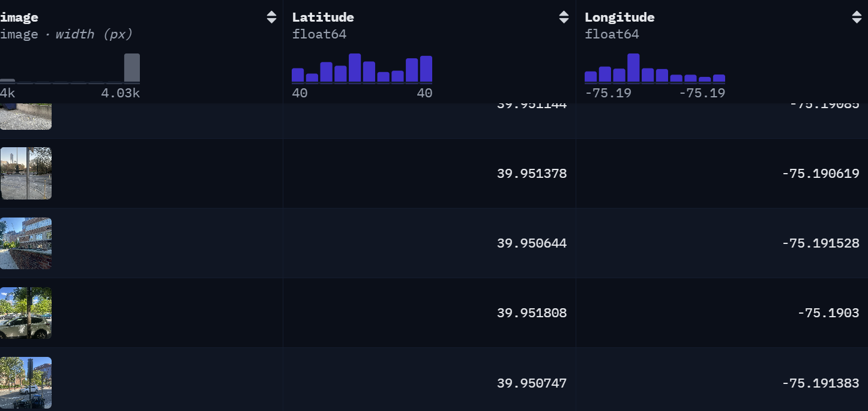Click the longitude value -75.1903

[x=828, y=313]
